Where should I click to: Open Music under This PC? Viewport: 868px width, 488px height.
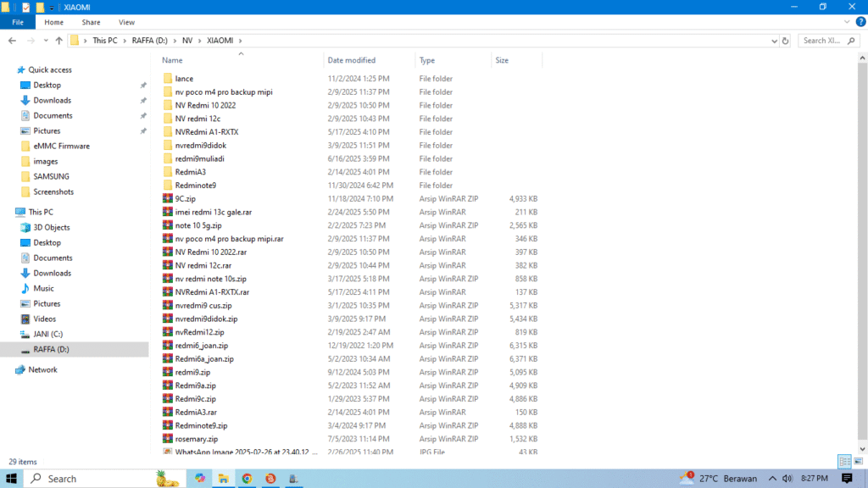pos(43,288)
